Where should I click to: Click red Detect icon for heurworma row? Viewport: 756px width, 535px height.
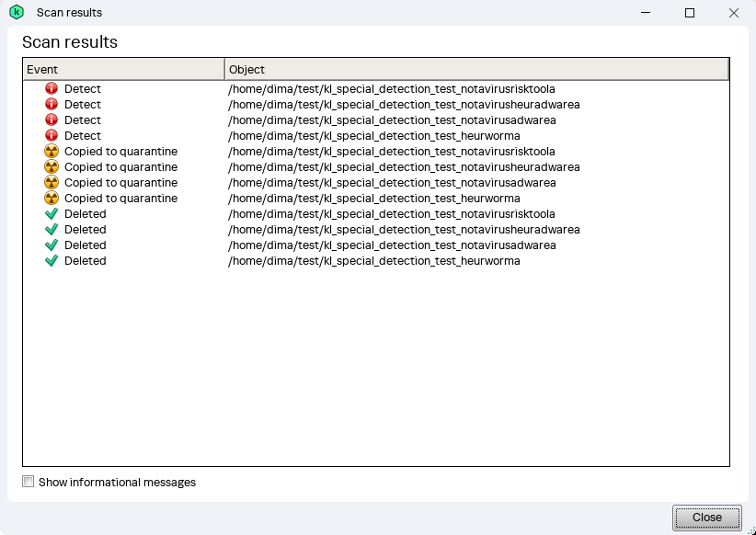[52, 136]
